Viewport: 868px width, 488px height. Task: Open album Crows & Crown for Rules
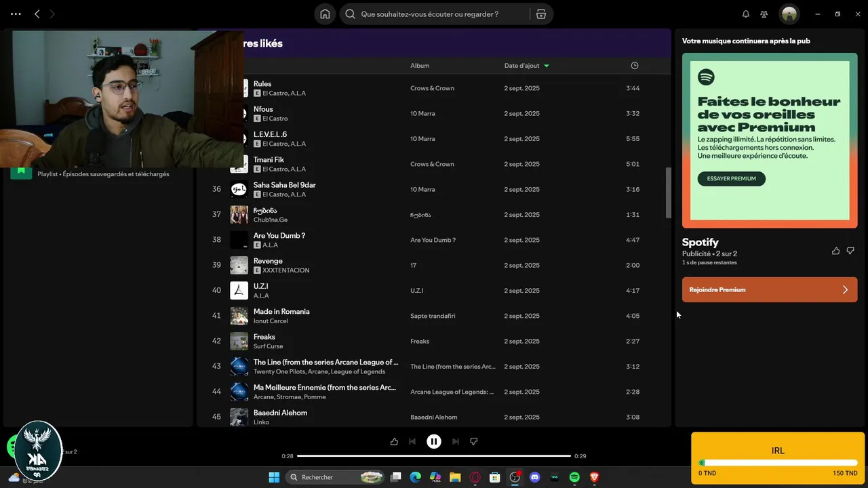[432, 88]
